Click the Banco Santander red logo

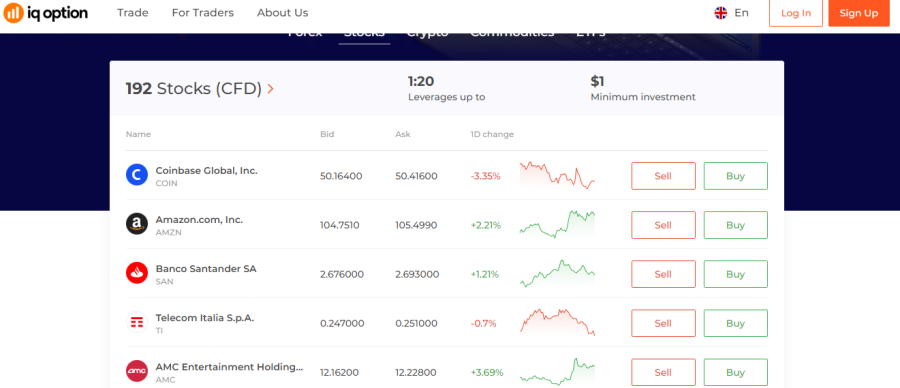[x=137, y=273]
